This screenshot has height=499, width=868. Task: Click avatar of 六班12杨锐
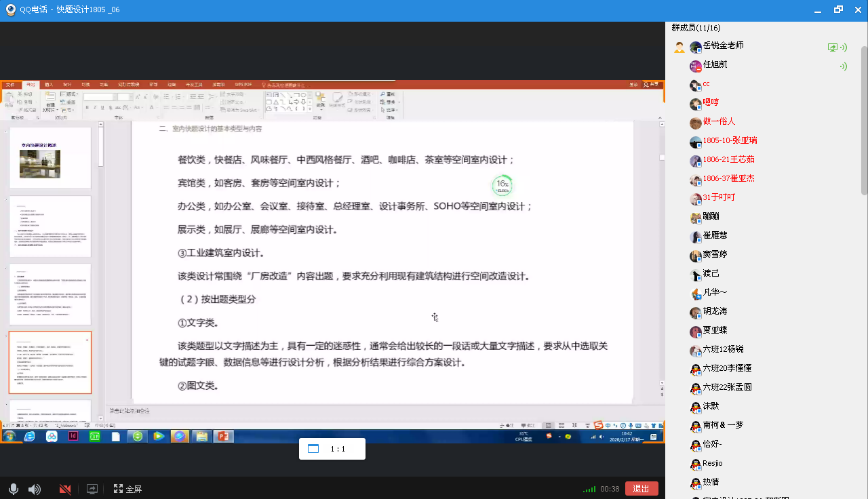pyautogui.click(x=696, y=351)
